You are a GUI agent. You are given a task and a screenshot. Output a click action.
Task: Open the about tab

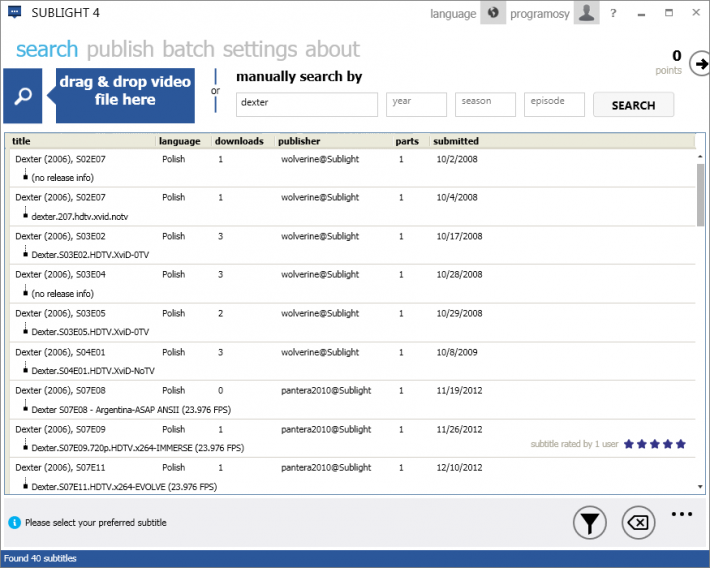pyautogui.click(x=332, y=49)
